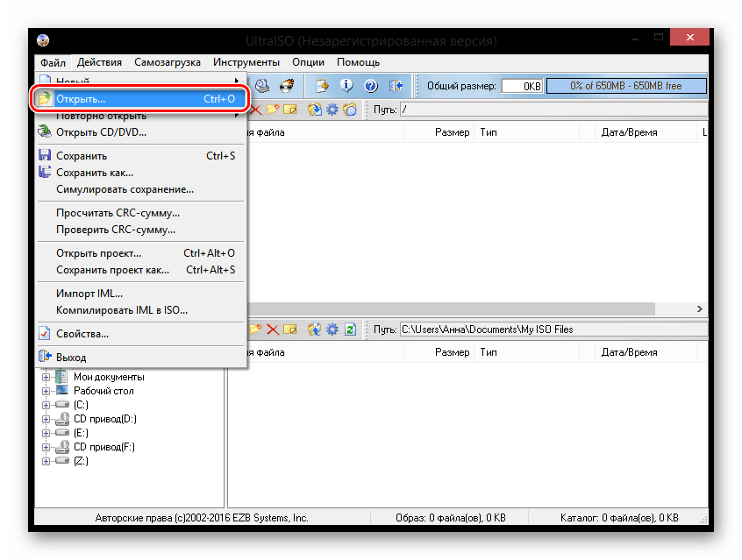
Task: Click the mount to virtual drive toolbar icon
Action: pos(262,86)
